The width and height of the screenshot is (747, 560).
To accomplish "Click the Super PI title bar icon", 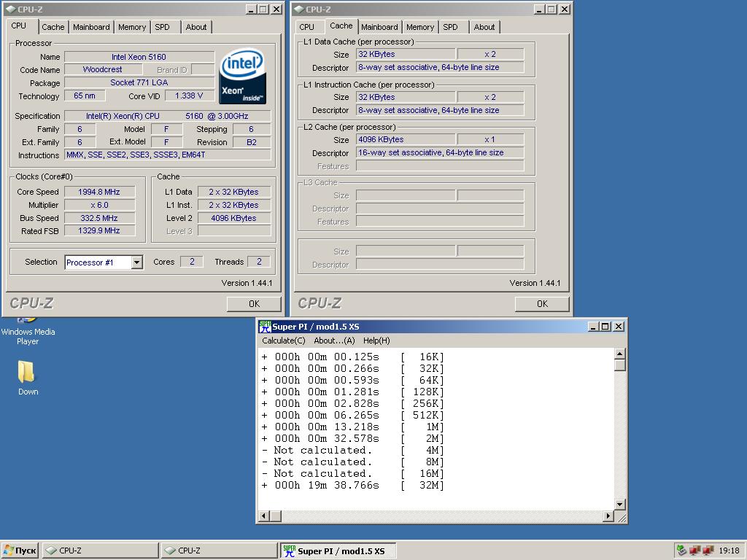I will click(x=264, y=327).
